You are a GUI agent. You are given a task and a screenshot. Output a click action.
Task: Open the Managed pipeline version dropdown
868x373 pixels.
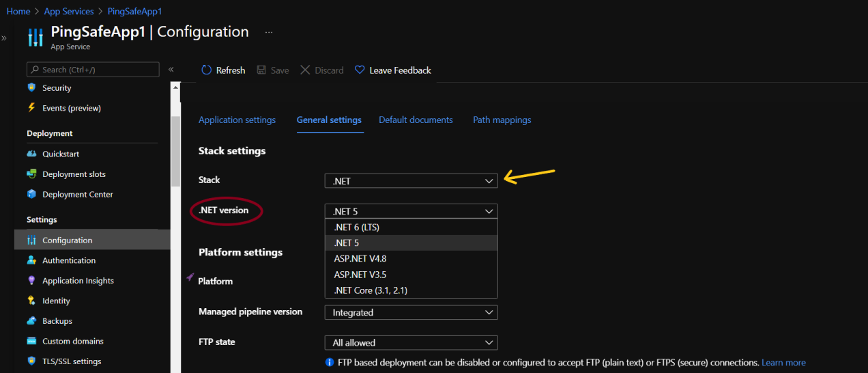[411, 313]
